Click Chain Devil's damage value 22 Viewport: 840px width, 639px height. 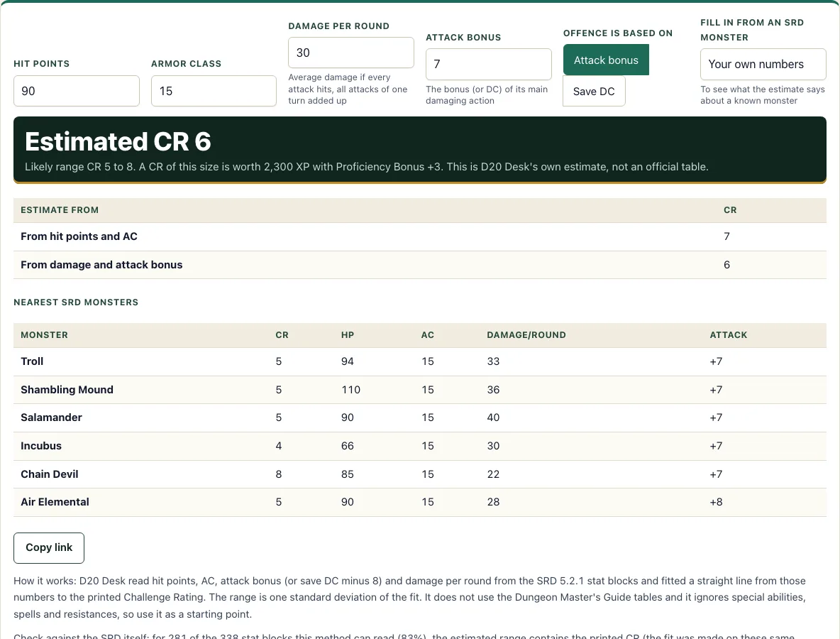pos(493,474)
